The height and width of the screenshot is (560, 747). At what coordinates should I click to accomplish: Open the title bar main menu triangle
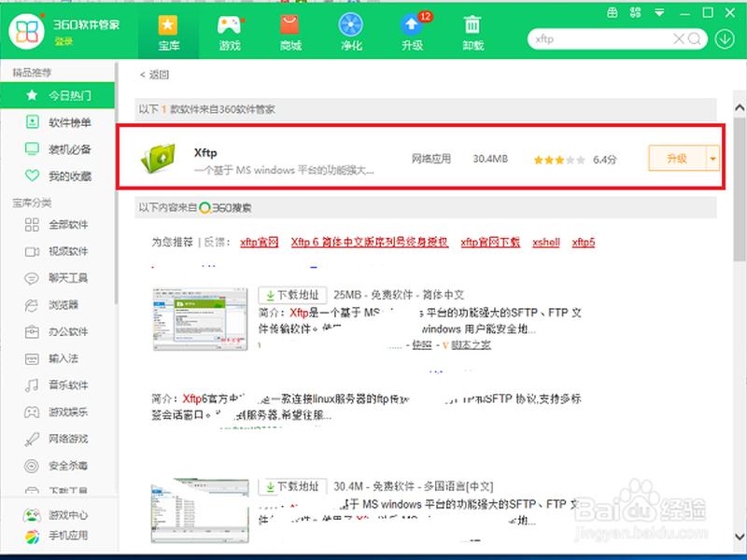point(659,13)
